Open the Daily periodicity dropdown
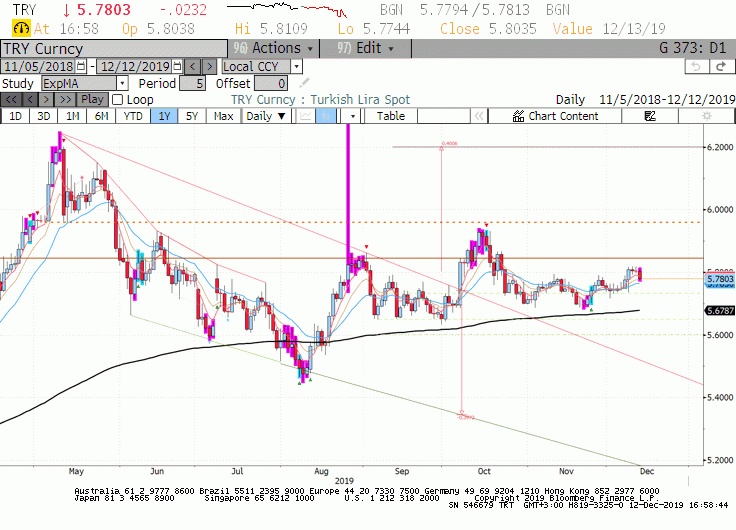The image size is (736, 530). click(x=266, y=116)
